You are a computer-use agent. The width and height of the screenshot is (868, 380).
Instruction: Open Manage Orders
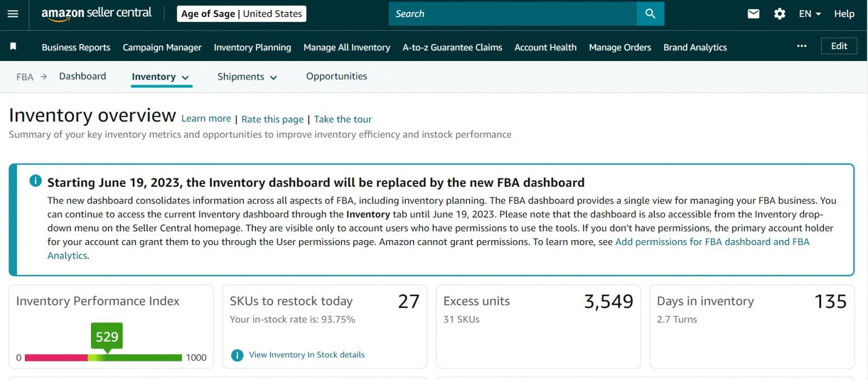click(620, 47)
